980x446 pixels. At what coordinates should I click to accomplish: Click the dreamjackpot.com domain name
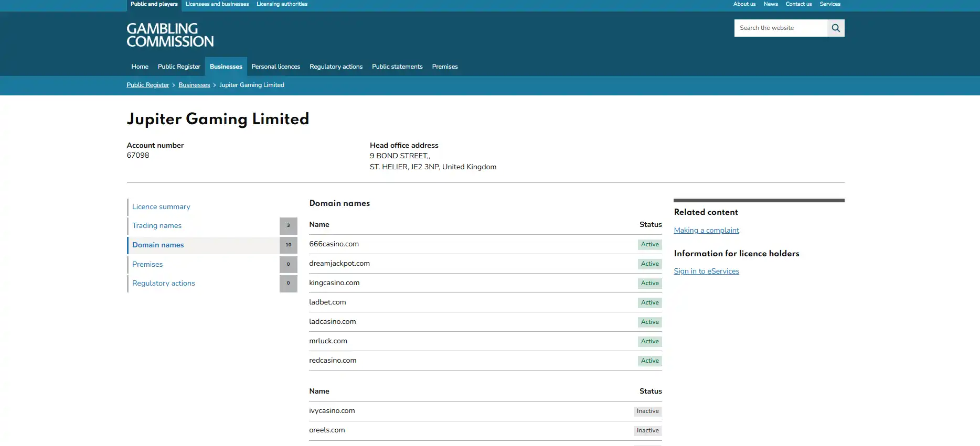(x=339, y=264)
